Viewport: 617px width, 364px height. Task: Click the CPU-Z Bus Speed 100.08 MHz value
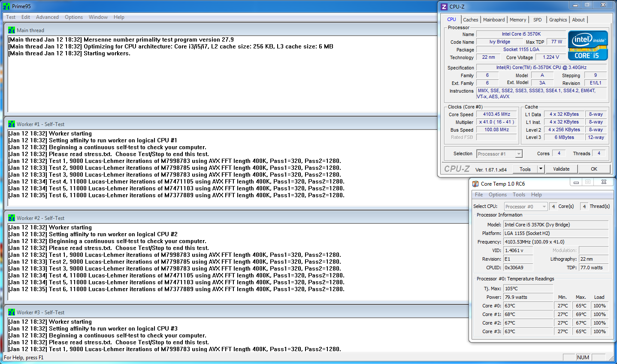[x=496, y=130]
